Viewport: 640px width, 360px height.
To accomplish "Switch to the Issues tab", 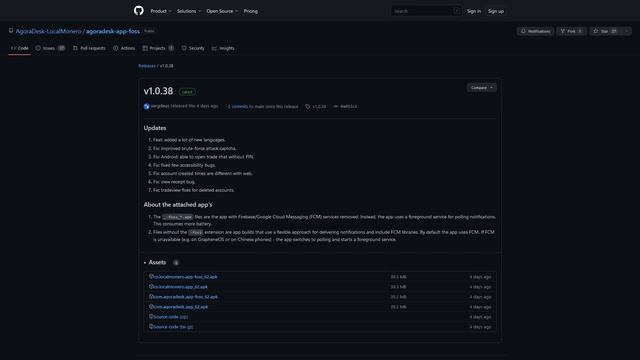I will pos(50,48).
